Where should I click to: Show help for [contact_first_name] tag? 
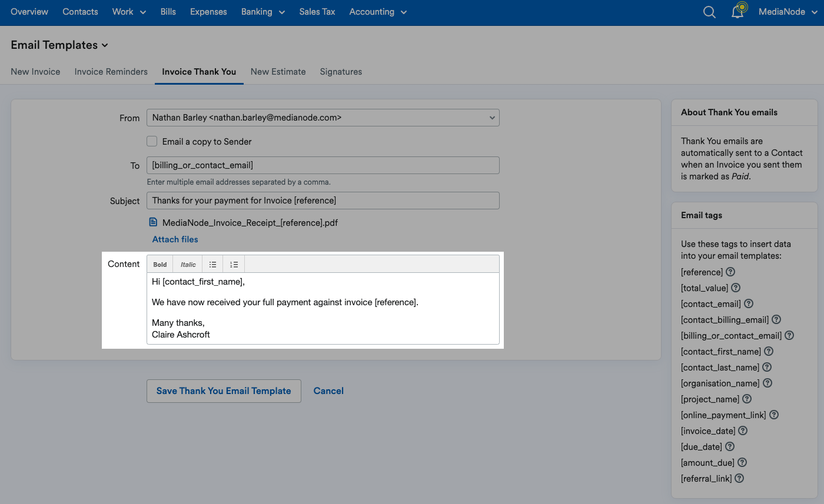point(769,351)
